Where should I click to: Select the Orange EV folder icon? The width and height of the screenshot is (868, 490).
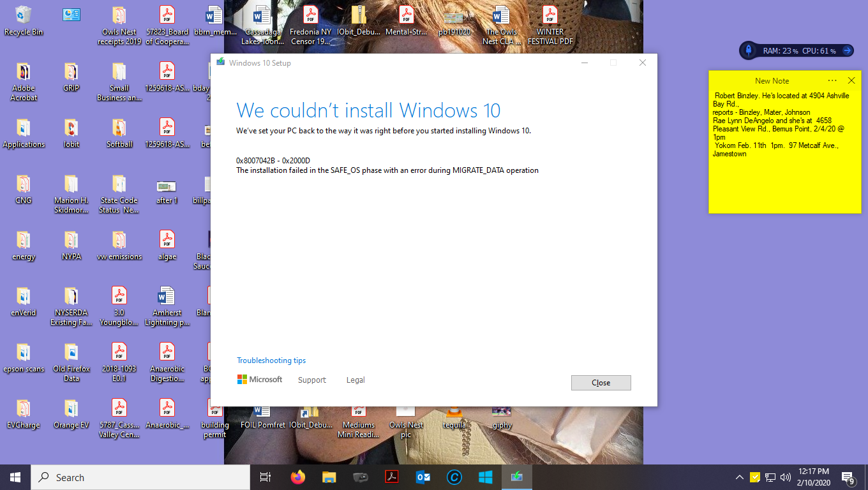(x=71, y=414)
